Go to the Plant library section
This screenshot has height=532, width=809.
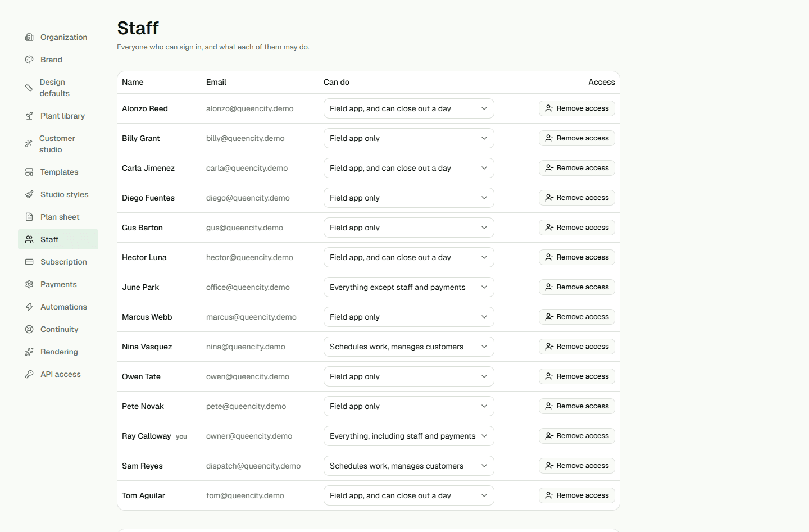[x=58, y=116]
